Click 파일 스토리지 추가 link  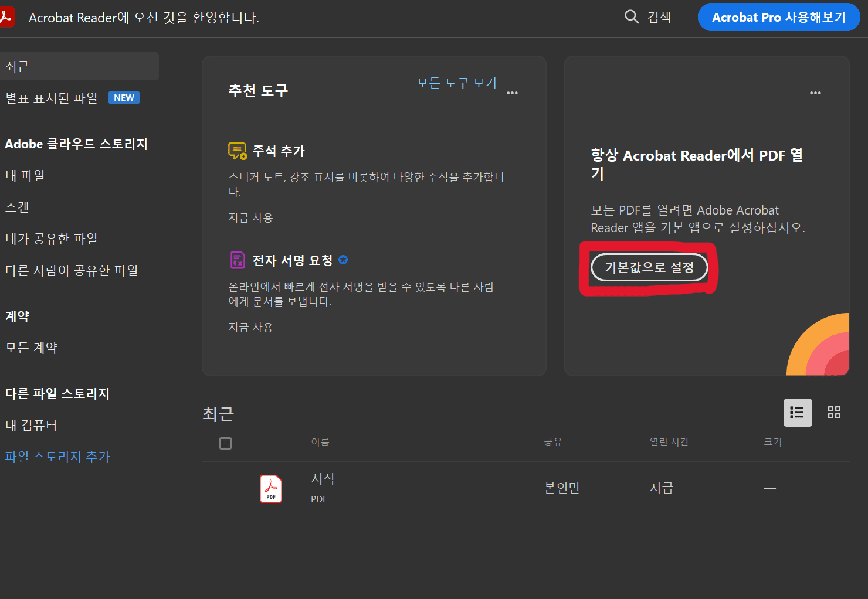pos(57,457)
